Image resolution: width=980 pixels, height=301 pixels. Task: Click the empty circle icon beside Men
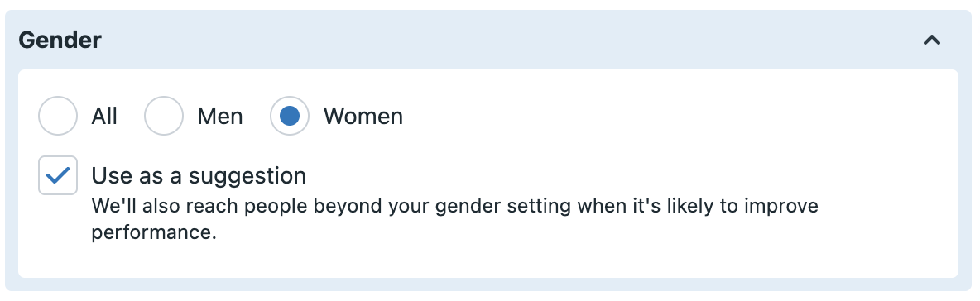coord(164,116)
